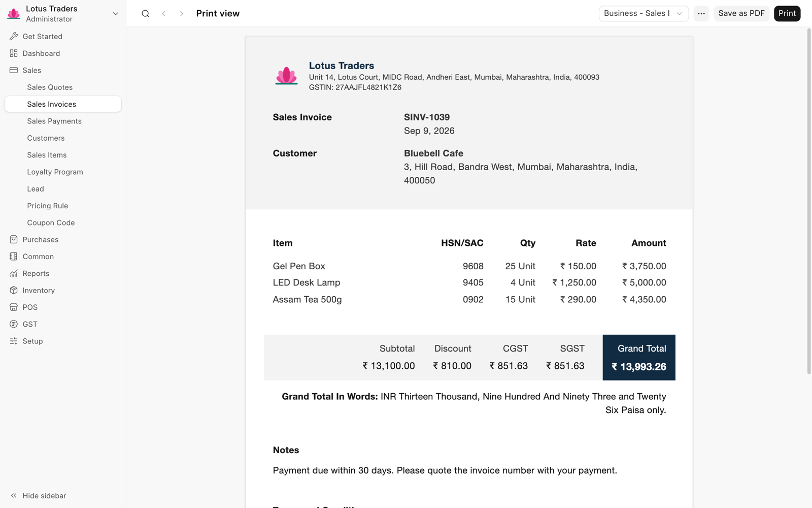This screenshot has width=812, height=508.
Task: Click the Dashboard grid icon
Action: click(14, 53)
